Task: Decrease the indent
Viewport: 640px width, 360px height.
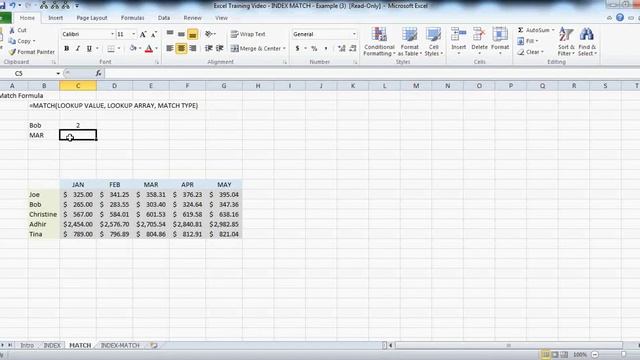Action: (x=209, y=49)
